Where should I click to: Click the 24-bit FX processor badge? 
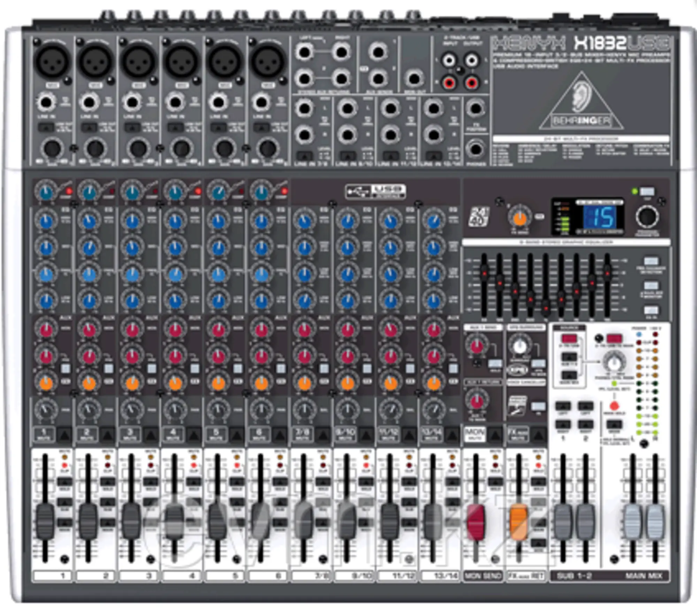click(478, 217)
